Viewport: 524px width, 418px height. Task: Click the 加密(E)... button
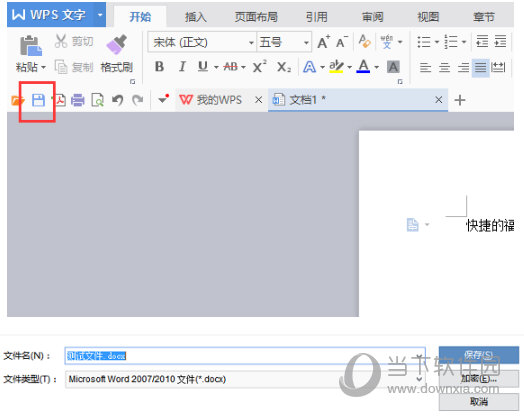tap(479, 378)
